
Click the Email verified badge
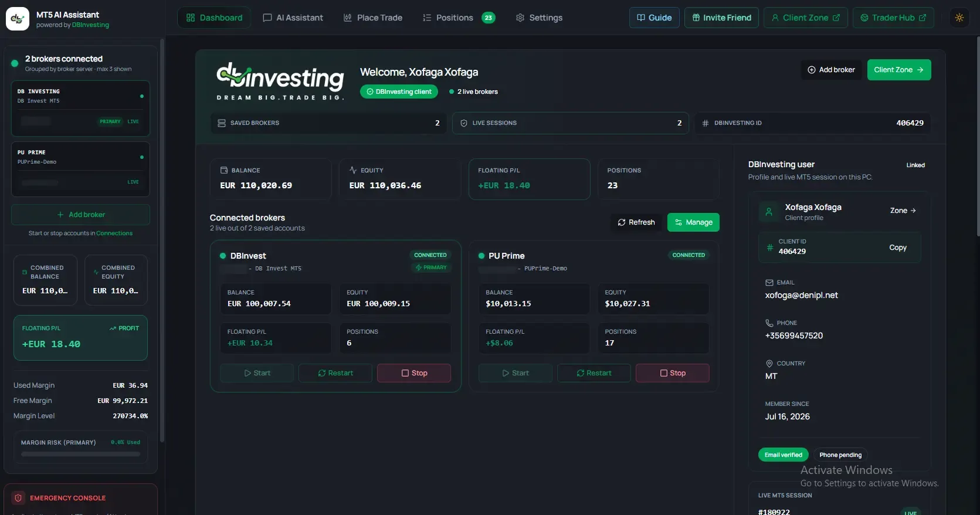pyautogui.click(x=784, y=455)
